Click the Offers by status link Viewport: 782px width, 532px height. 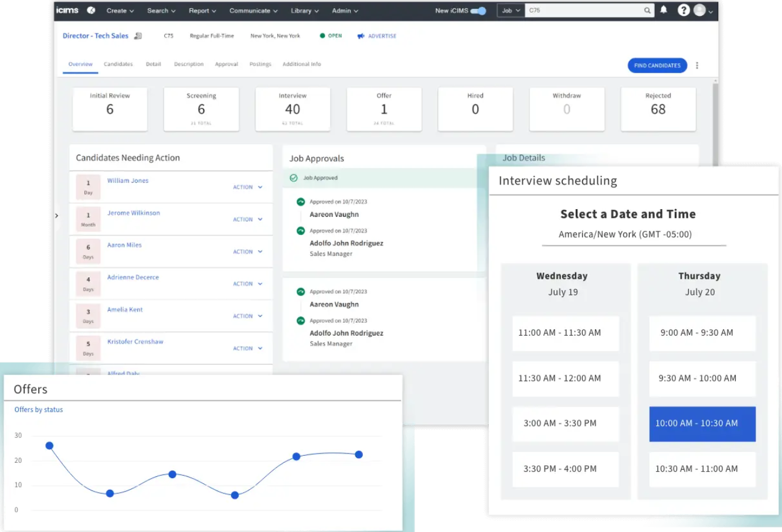tap(39, 410)
